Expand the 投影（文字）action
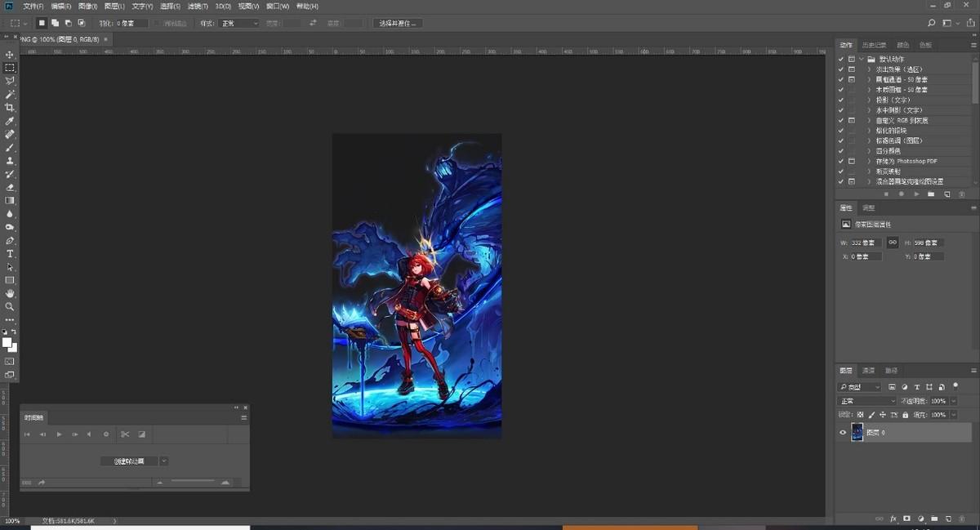980x530 pixels. click(869, 100)
